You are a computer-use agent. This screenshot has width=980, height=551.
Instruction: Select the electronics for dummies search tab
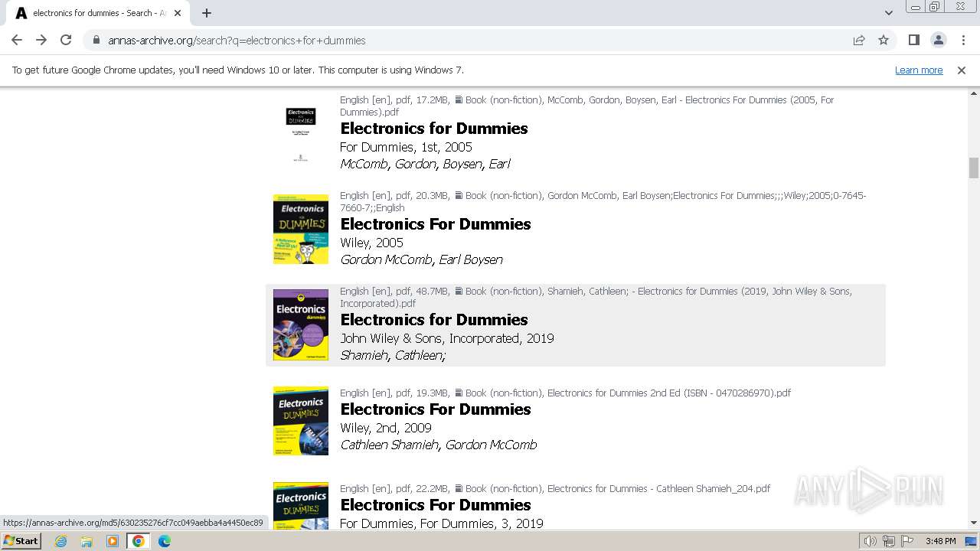100,13
